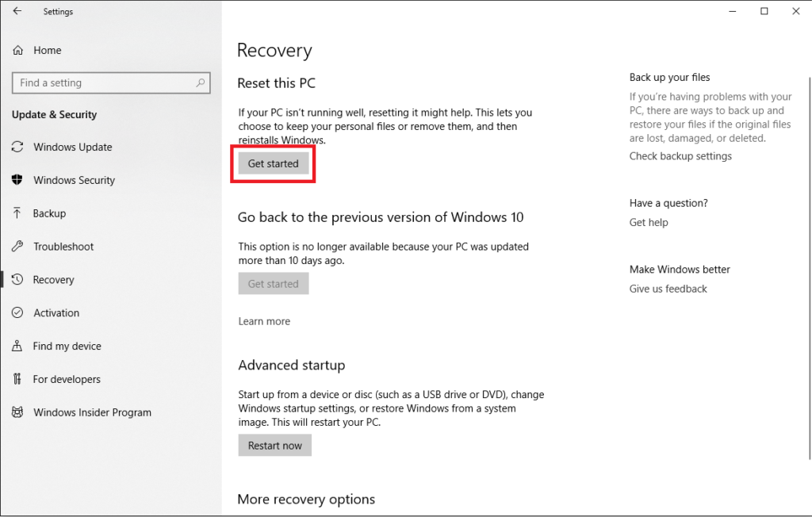Select the Windows Security shield icon

(17, 180)
